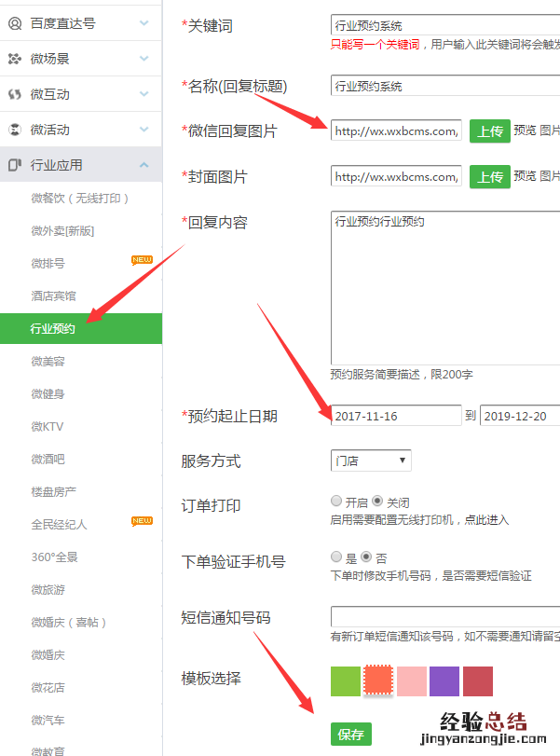Click the end date 2019-12-20 field

point(520,416)
